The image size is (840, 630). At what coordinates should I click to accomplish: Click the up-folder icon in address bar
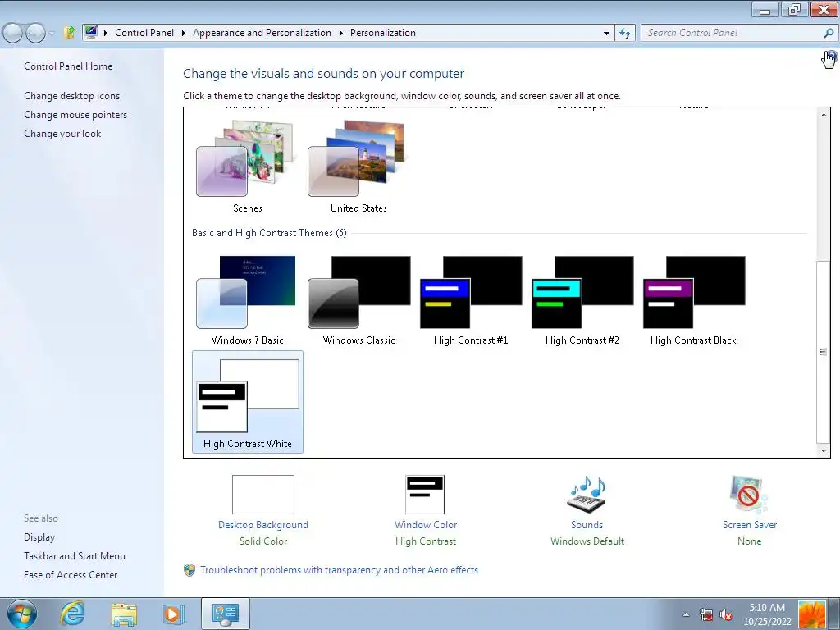click(69, 33)
